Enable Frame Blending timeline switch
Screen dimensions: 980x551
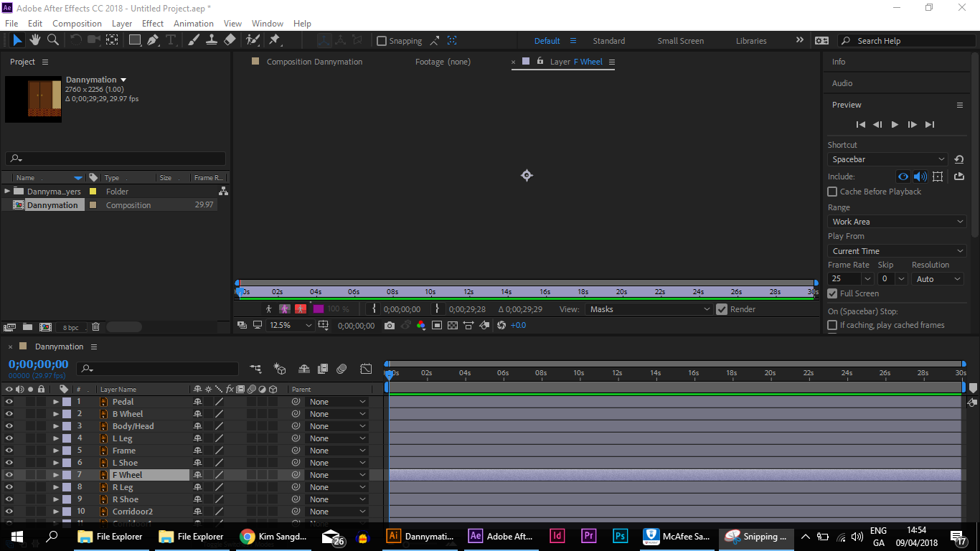(x=323, y=369)
